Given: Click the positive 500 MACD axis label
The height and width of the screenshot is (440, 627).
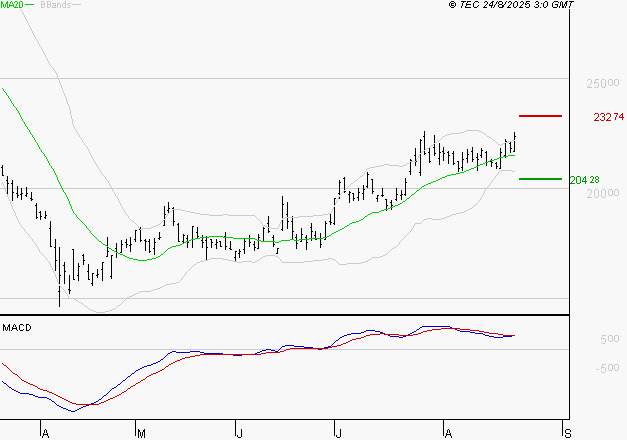Looking at the screenshot, I should coord(583,340).
